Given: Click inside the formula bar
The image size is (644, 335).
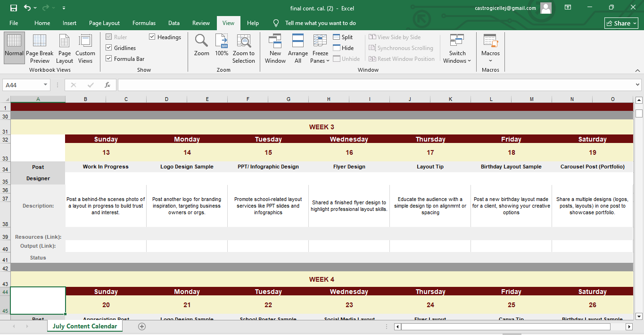Looking at the screenshot, I should (x=376, y=85).
